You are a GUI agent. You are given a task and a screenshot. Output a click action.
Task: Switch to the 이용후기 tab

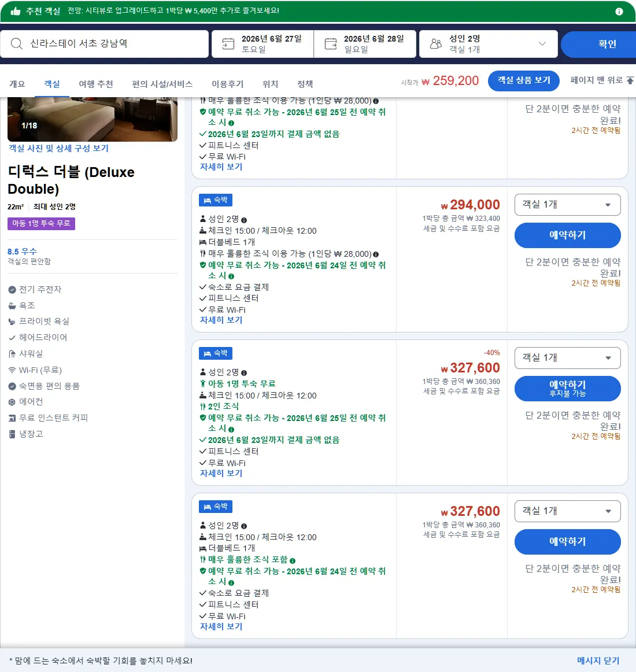click(x=227, y=84)
